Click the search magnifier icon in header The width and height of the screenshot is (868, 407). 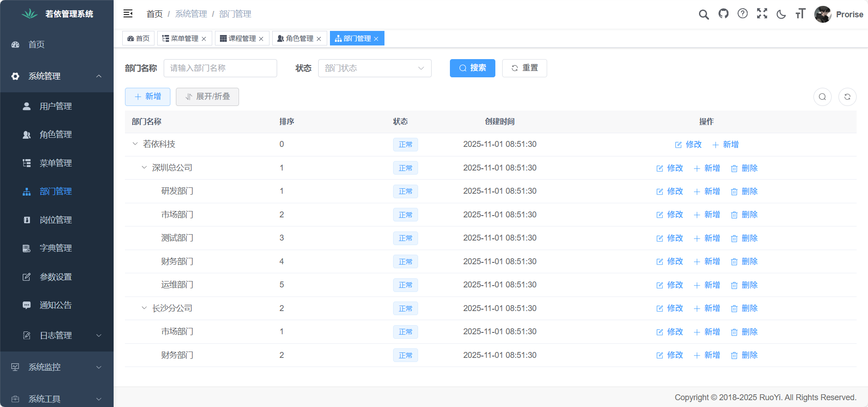click(x=703, y=15)
